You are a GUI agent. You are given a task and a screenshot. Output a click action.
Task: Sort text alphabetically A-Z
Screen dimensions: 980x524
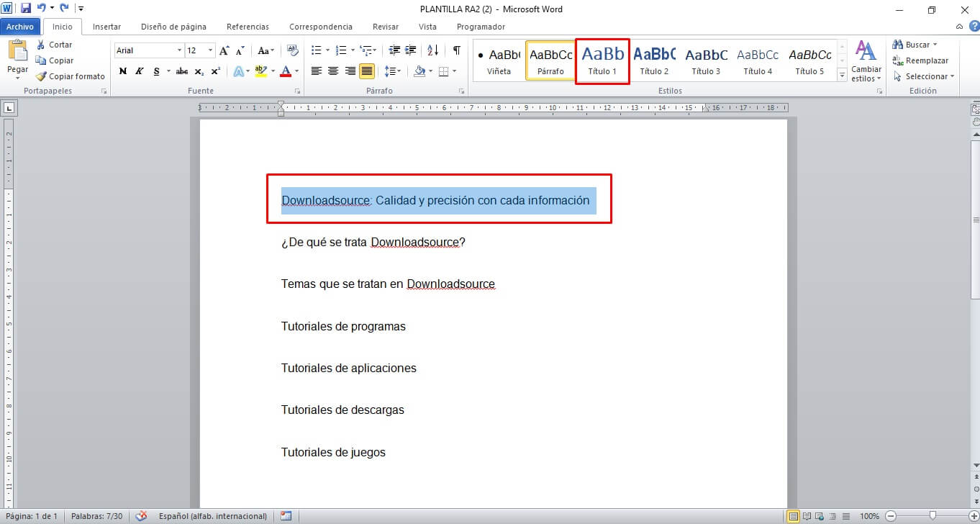coord(433,50)
